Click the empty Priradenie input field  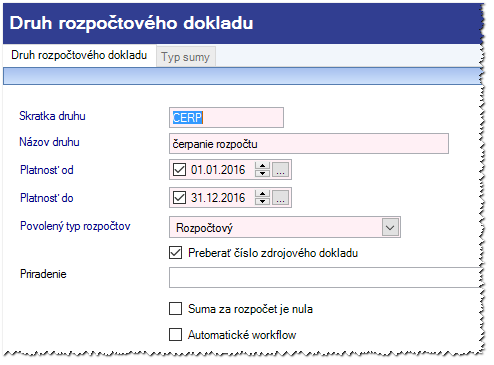pyautogui.click(x=325, y=277)
